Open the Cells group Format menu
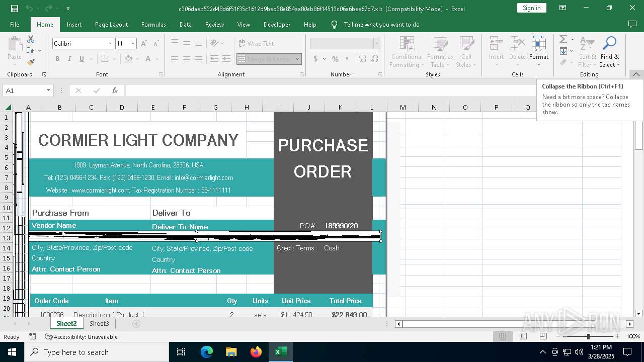 point(539,52)
